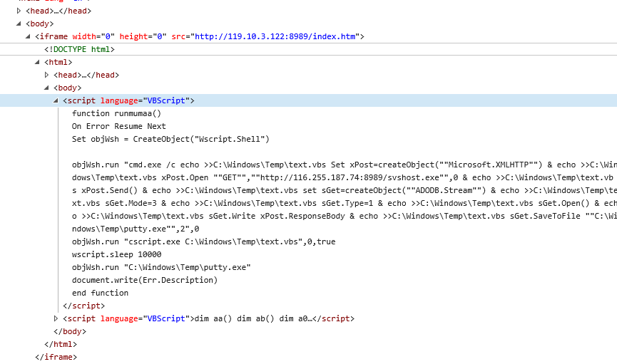The image size is (617, 364).
Task: Select the line with sGet.Write xPost.ResponseBody
Action: [345, 216]
